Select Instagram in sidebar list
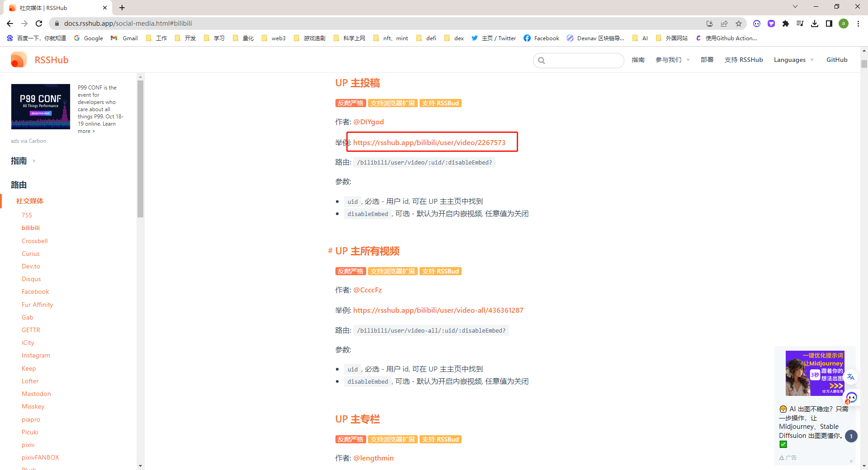The image size is (868, 470). [36, 355]
